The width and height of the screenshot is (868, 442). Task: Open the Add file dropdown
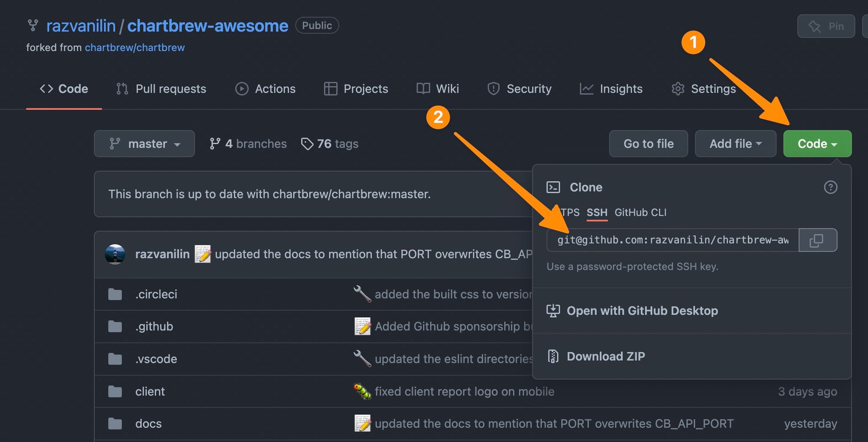tap(735, 144)
